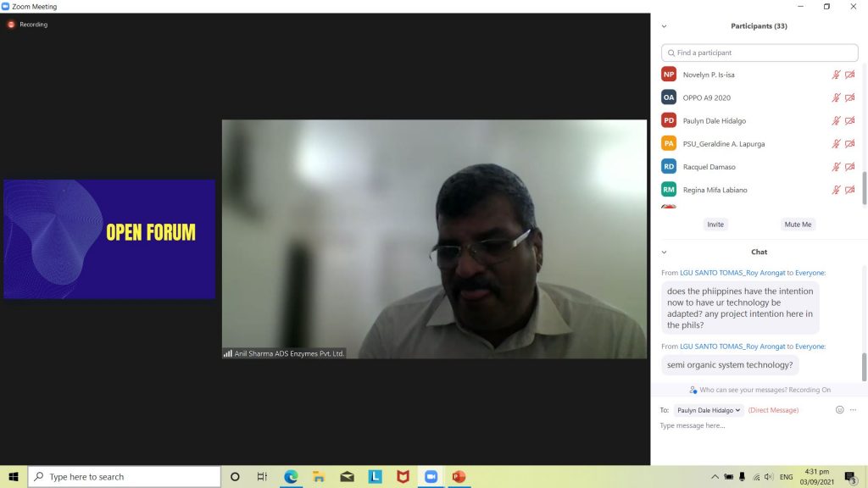The width and height of the screenshot is (868, 488).
Task: Click video-off icon for Novelyn P. Is-isa
Action: pyautogui.click(x=849, y=75)
